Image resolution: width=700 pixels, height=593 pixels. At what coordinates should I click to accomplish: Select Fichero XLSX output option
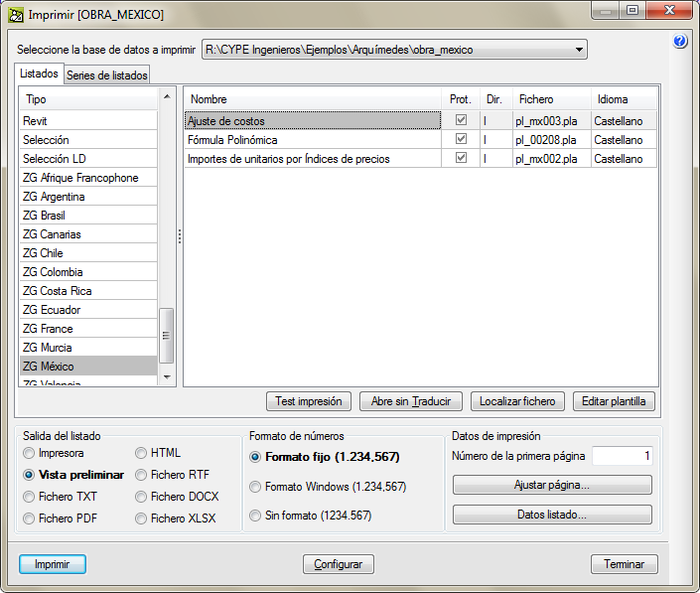[x=142, y=518]
